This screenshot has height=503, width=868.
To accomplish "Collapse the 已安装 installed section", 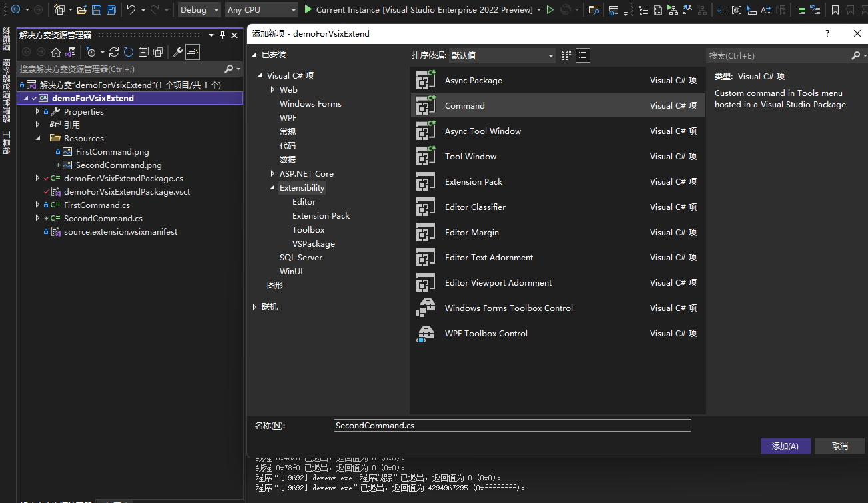I will coord(254,55).
